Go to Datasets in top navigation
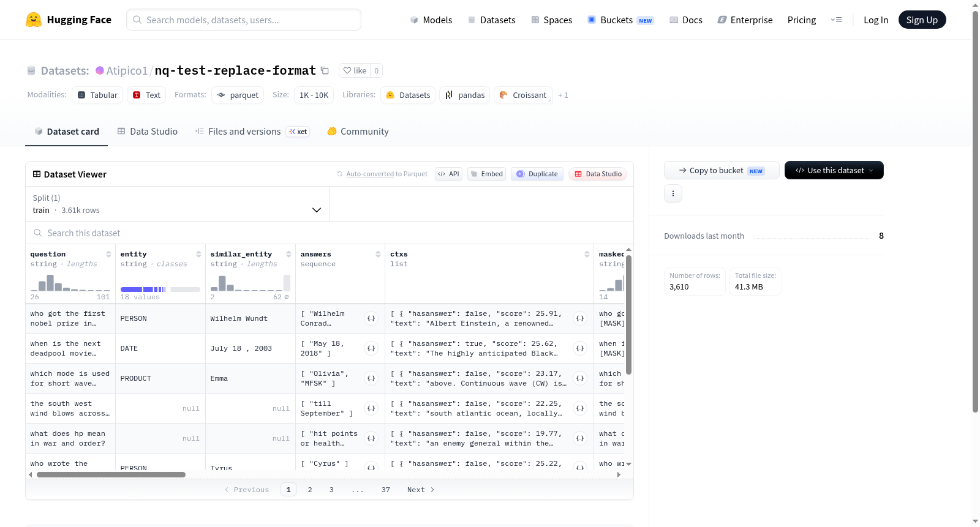The width and height of the screenshot is (980, 527). pyautogui.click(x=491, y=20)
